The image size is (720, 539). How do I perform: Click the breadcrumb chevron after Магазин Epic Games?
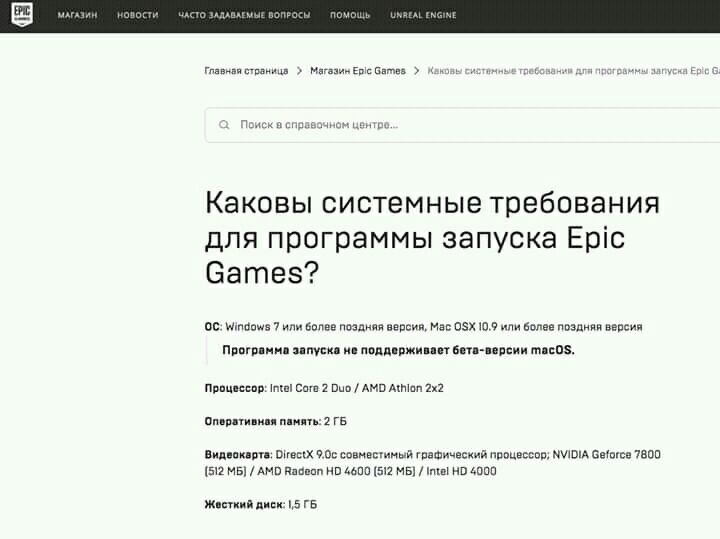pos(417,71)
